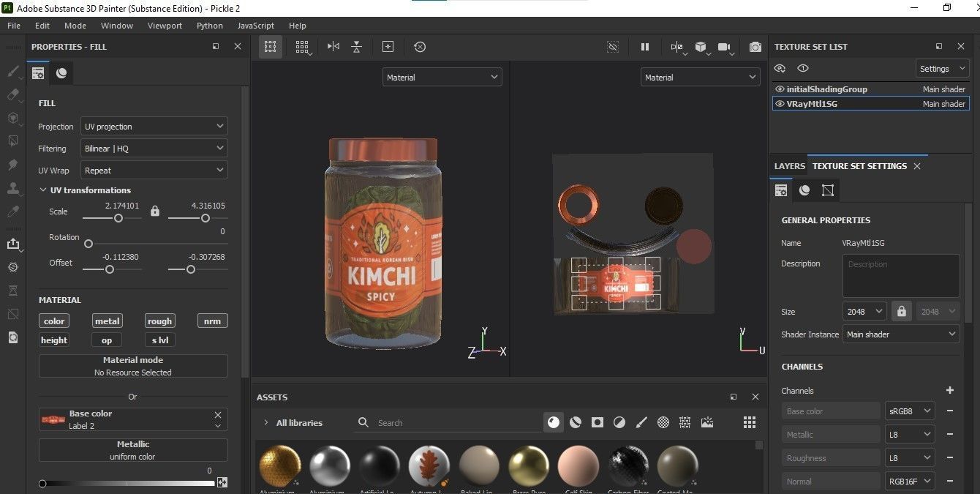Collapse the UV transformations section

coord(43,190)
